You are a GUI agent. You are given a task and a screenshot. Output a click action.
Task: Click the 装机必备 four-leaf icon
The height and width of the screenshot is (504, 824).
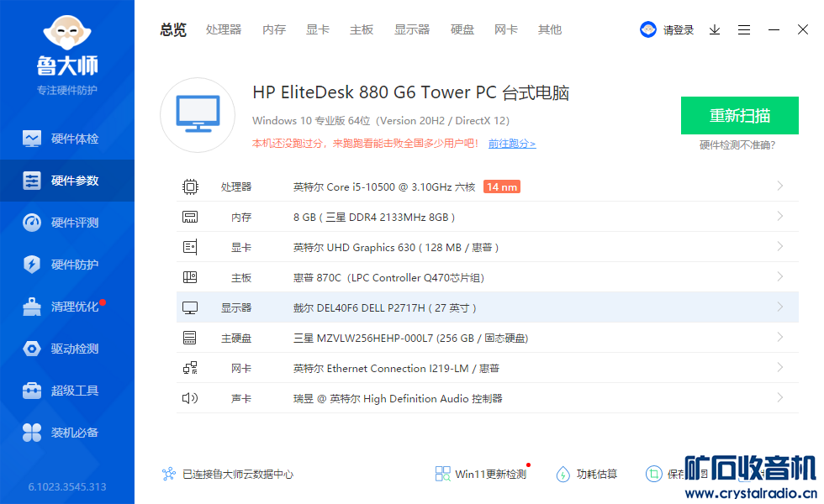click(x=32, y=433)
